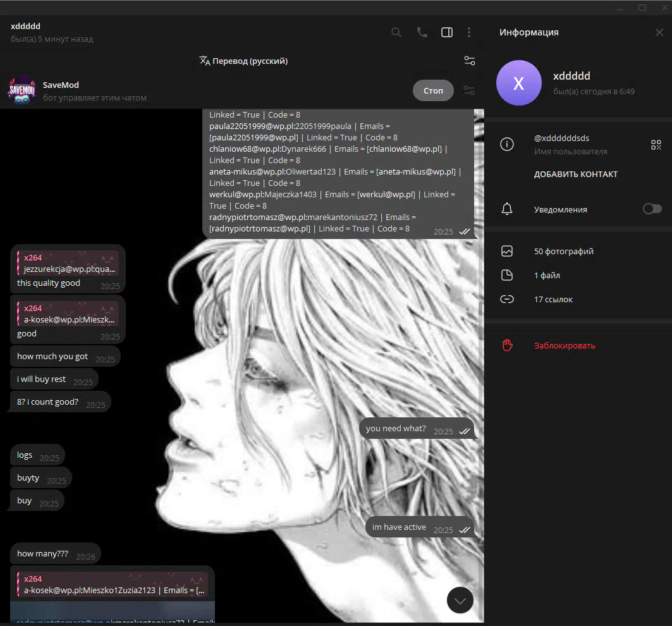
Task: Click the red block hand icon
Action: tap(508, 345)
